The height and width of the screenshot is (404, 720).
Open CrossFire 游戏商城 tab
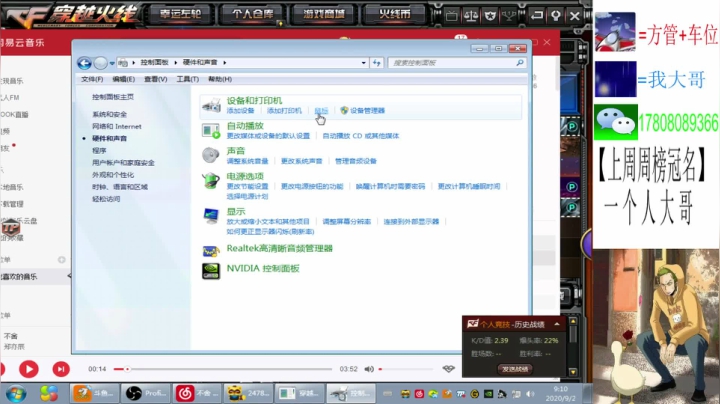tap(324, 14)
